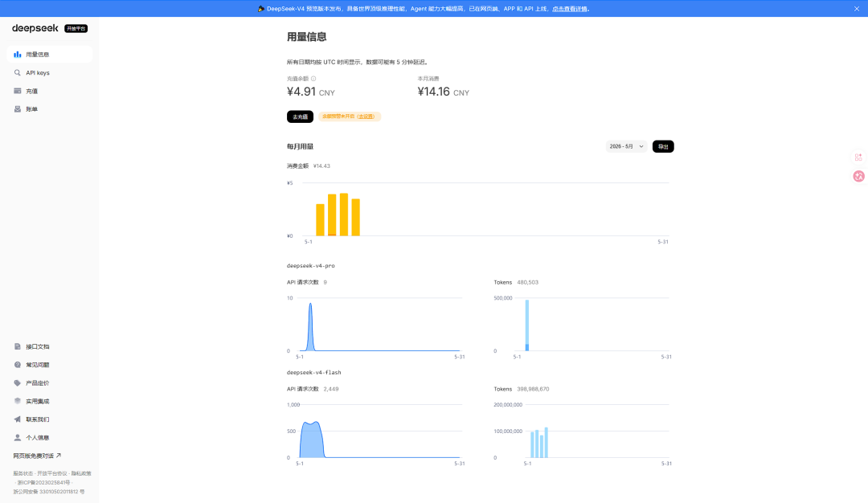Open the 常见问题 question mark icon

point(17,365)
